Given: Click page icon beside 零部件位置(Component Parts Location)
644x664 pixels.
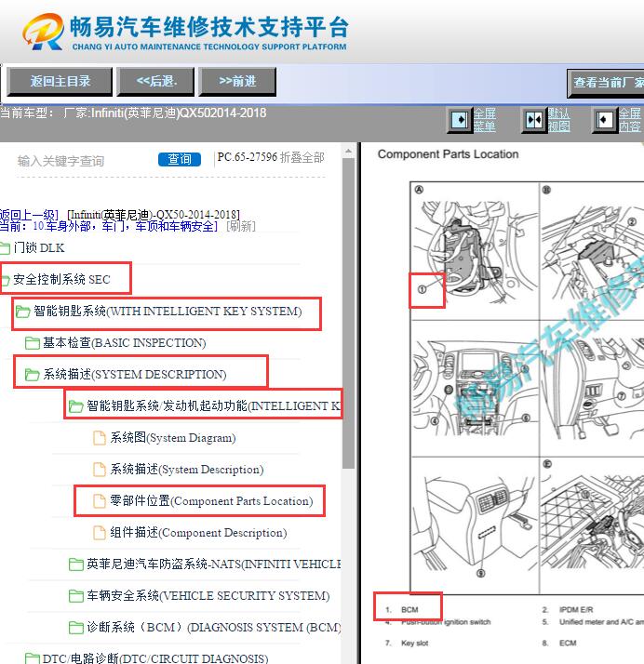Looking at the screenshot, I should [100, 501].
